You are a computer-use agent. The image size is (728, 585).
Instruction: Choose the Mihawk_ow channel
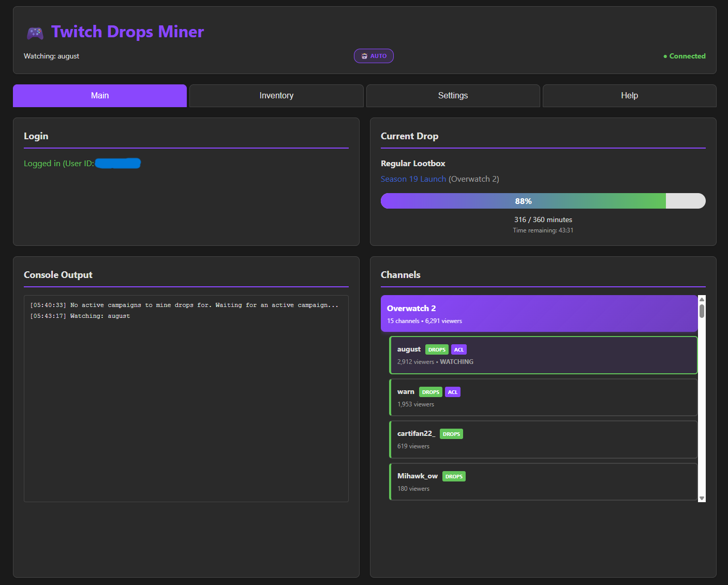click(x=543, y=482)
